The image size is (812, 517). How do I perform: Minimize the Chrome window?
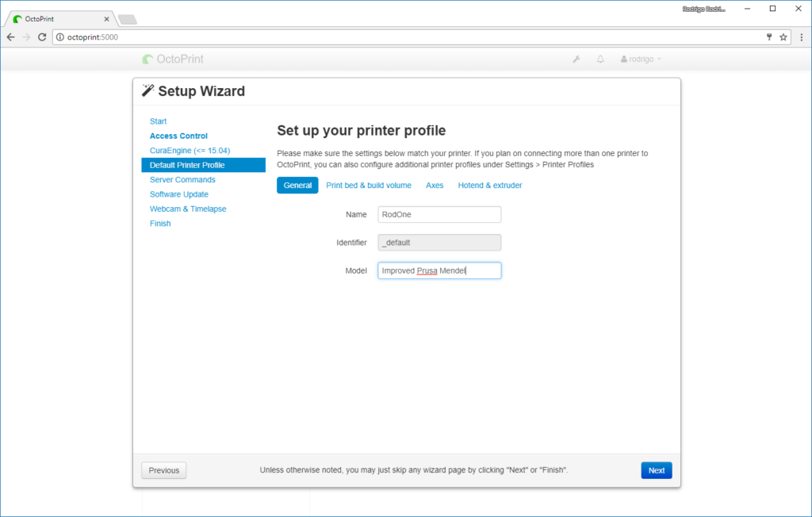click(747, 9)
